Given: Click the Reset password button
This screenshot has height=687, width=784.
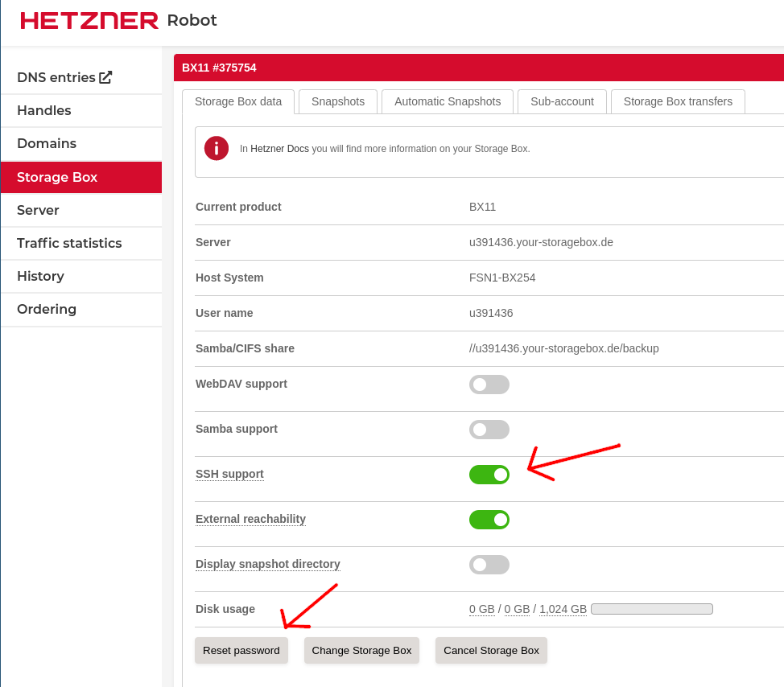Looking at the screenshot, I should tap(241, 650).
